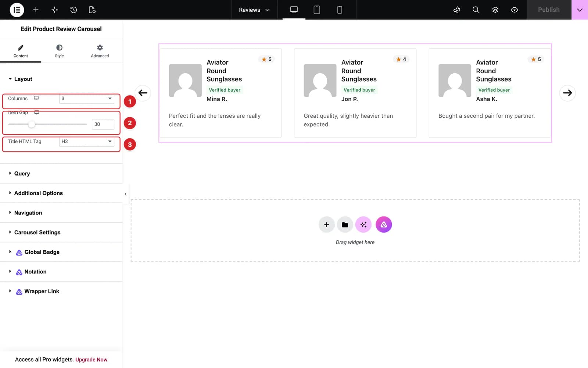Click the carousel next arrow
The width and height of the screenshot is (588, 368).
[567, 93]
